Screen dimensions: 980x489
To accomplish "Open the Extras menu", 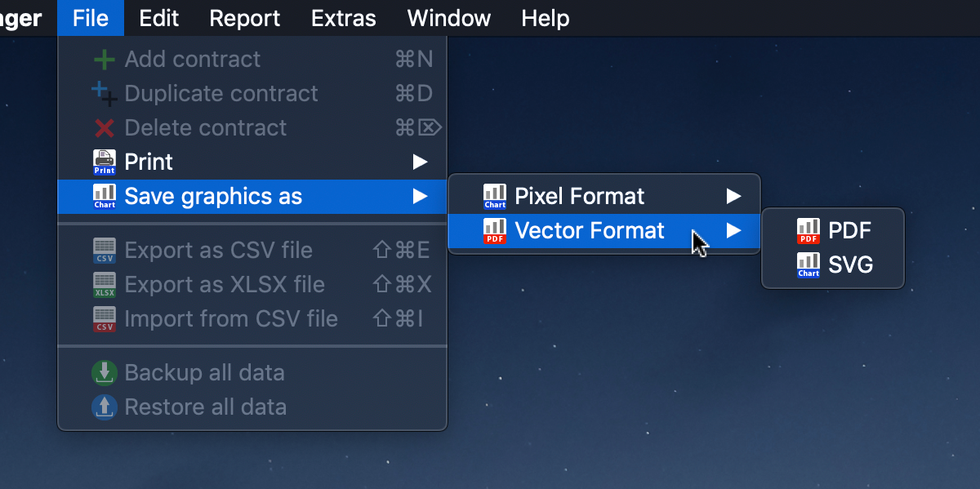I will (x=344, y=18).
